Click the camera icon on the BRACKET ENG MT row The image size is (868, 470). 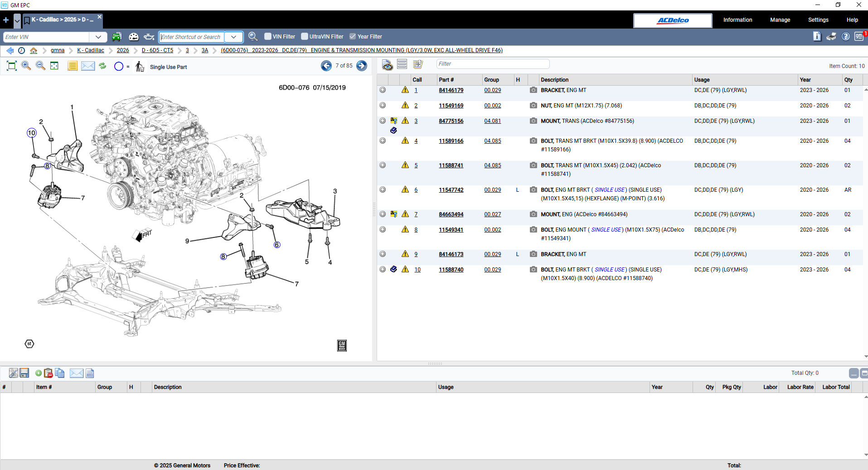pyautogui.click(x=533, y=90)
